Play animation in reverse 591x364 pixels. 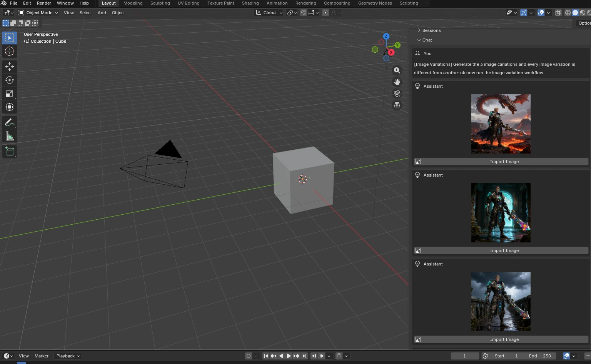[281, 356]
